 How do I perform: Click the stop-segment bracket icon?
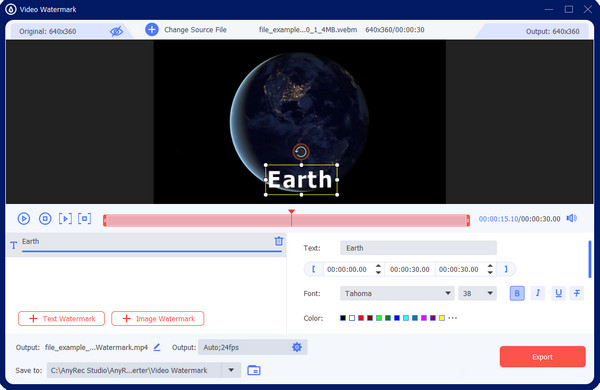(85, 219)
